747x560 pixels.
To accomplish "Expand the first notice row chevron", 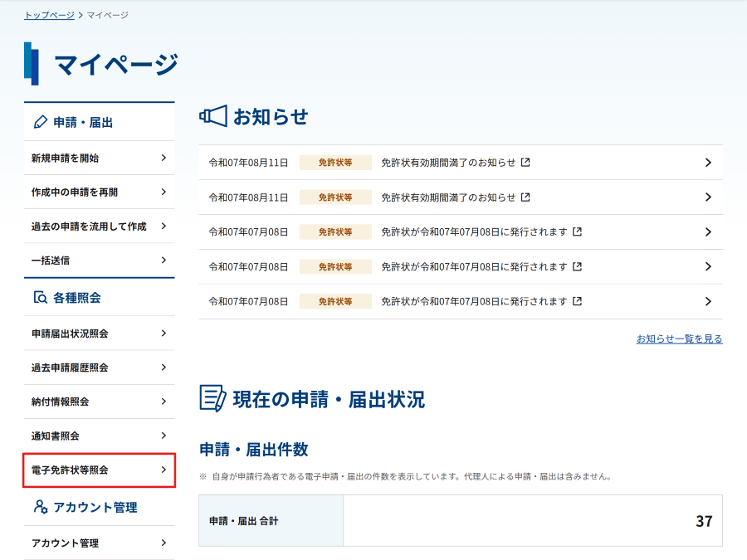I will click(707, 163).
